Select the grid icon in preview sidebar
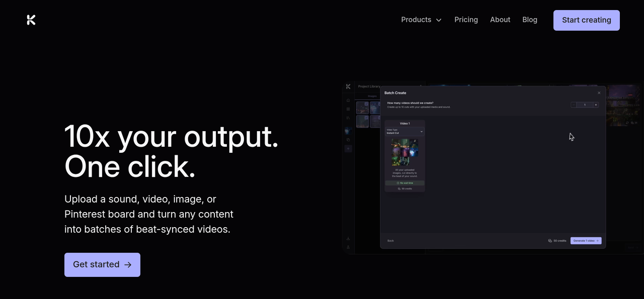 coord(348,109)
